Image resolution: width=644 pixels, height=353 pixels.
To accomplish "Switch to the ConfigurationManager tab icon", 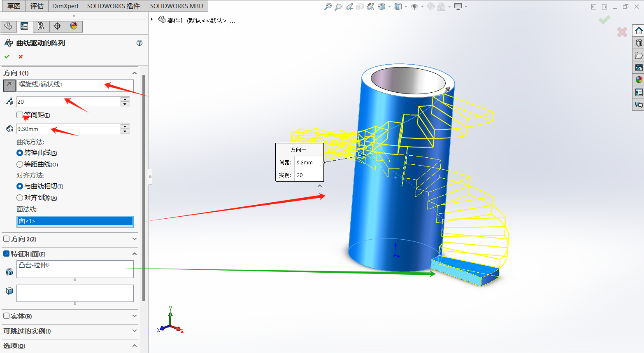I will tap(41, 26).
